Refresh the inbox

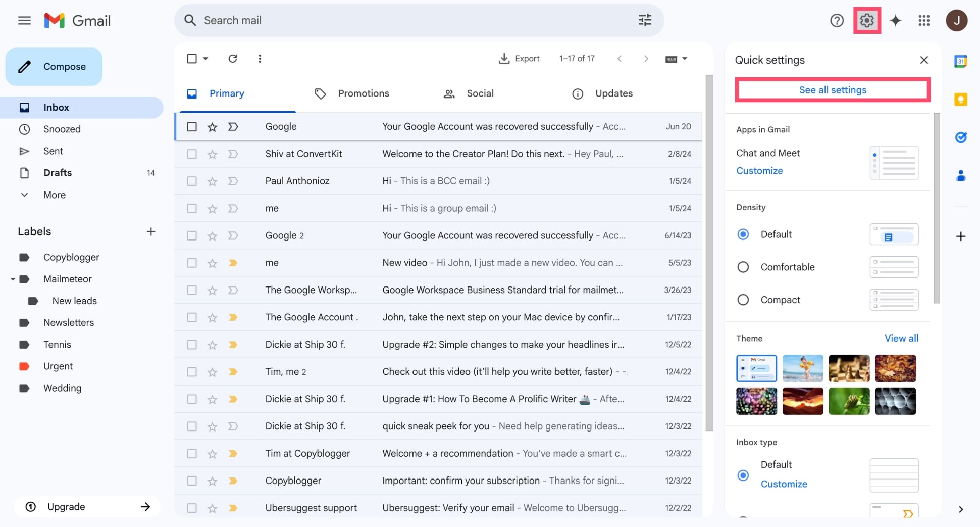pyautogui.click(x=233, y=58)
